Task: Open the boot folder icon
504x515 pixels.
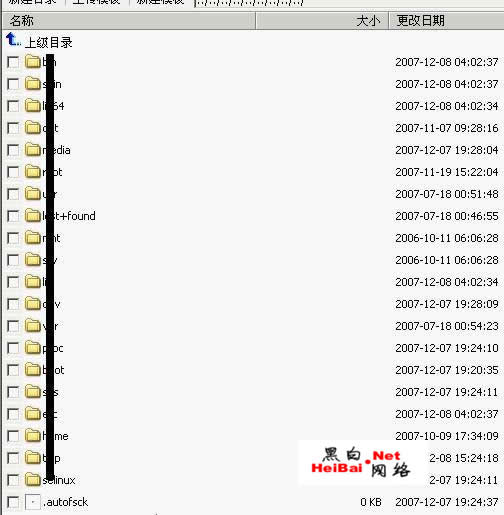Action: (x=33, y=370)
